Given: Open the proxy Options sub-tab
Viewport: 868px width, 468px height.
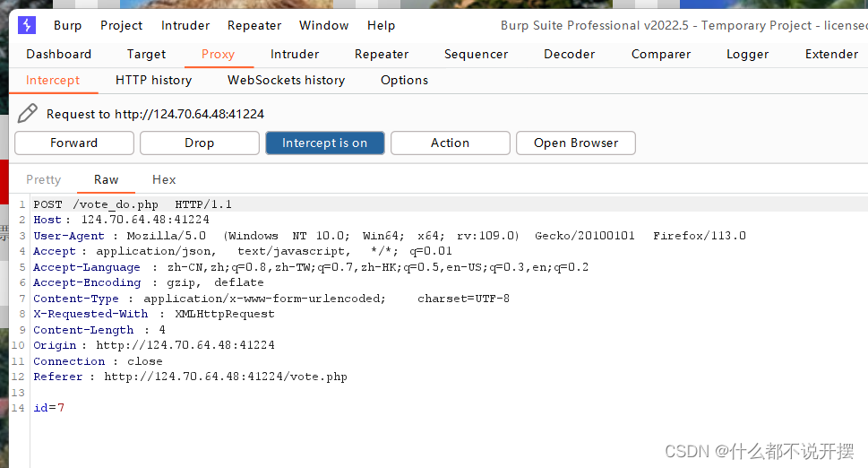Looking at the screenshot, I should click(404, 81).
